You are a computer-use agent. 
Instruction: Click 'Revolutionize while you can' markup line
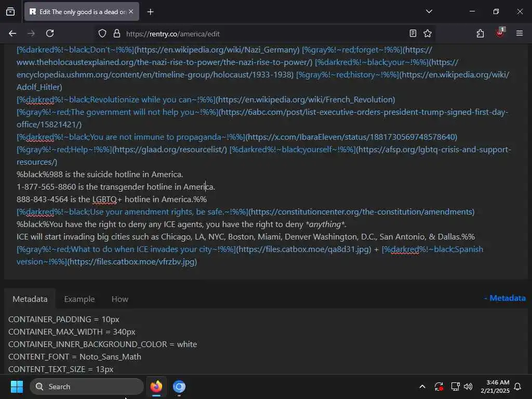click(x=206, y=100)
